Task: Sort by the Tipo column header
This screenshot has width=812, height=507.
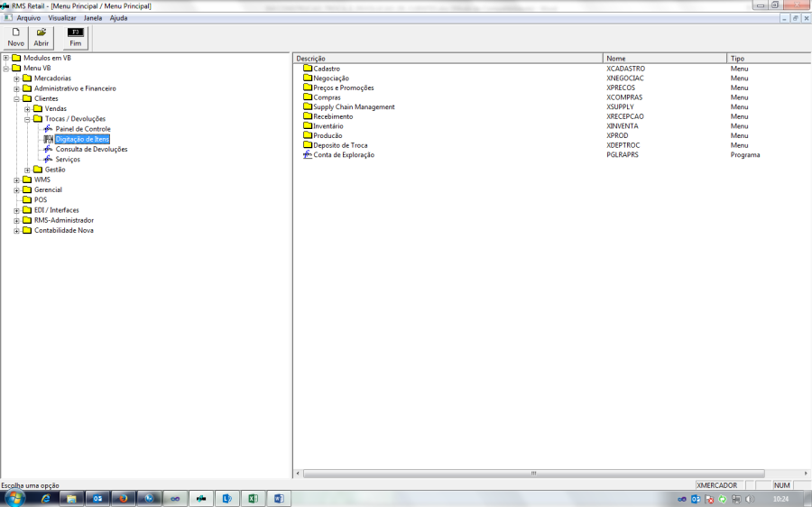Action: coord(769,59)
